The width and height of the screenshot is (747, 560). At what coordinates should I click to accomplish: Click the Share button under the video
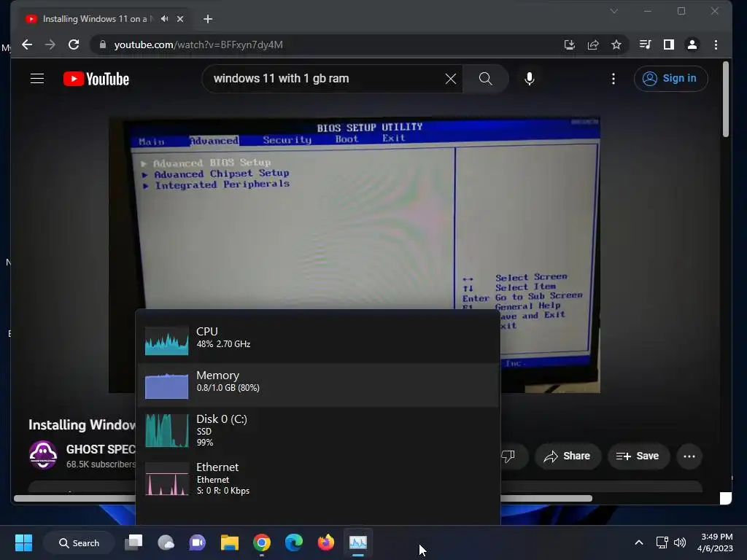pos(568,456)
